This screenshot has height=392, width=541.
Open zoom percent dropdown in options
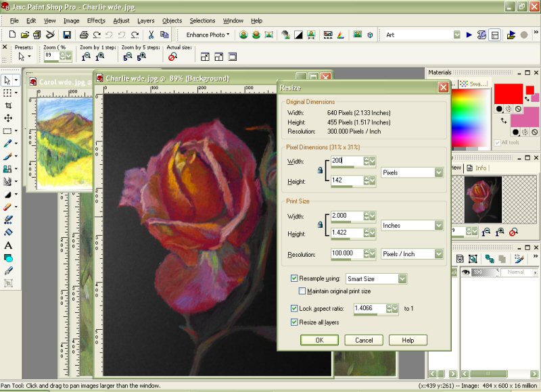point(69,56)
